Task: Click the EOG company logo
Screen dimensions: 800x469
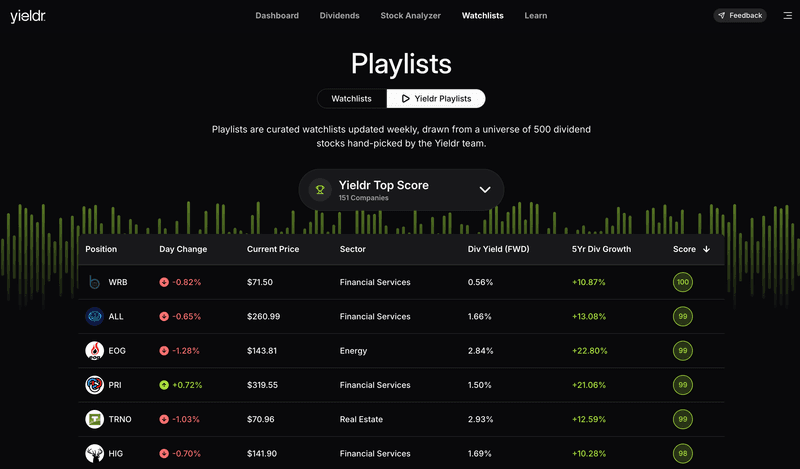Action: tap(94, 351)
